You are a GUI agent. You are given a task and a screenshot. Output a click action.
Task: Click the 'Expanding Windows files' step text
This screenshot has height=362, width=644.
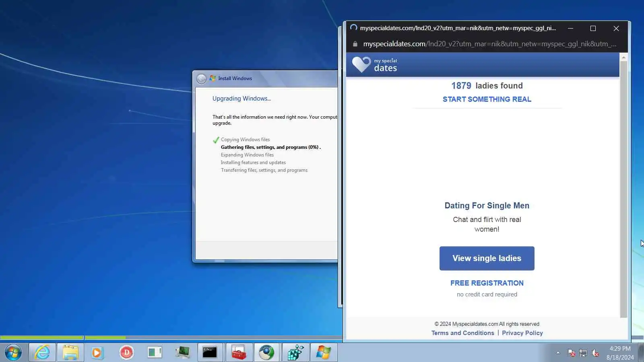click(x=247, y=155)
